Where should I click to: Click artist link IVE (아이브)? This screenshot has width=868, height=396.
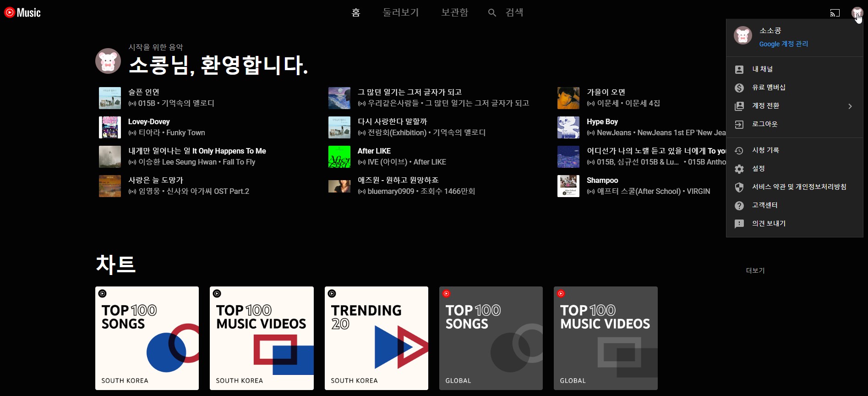[388, 162]
